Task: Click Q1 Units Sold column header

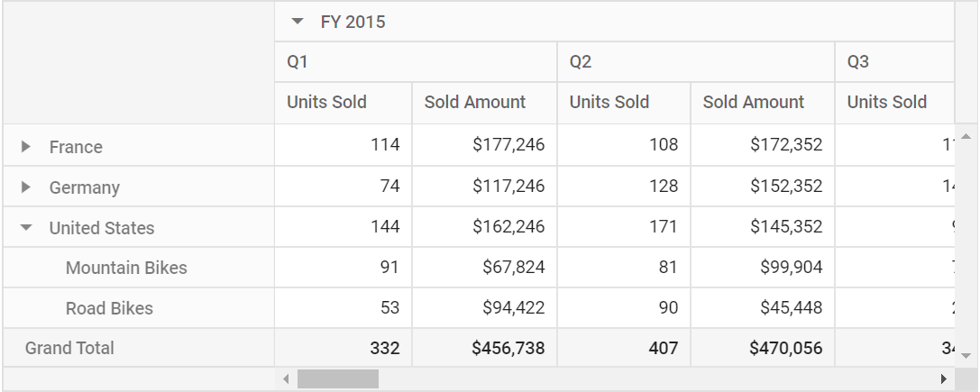Action: click(343, 103)
